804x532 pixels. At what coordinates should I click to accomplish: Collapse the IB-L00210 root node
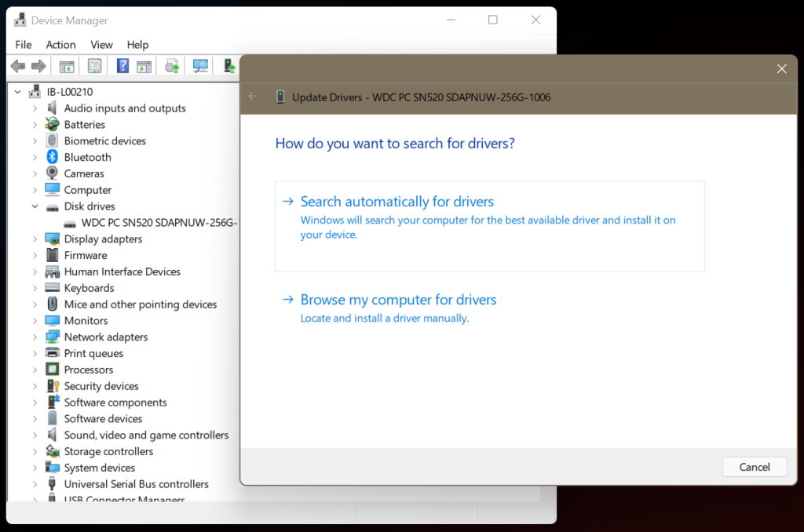[18, 92]
